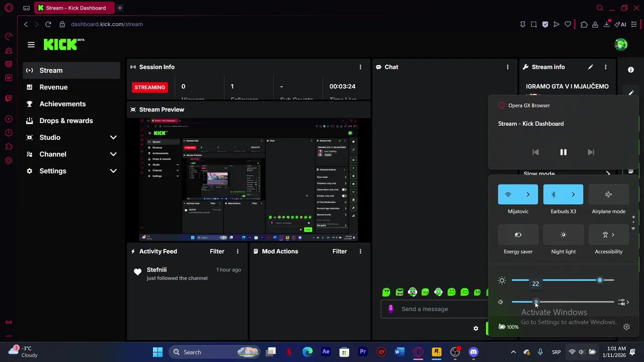Open Opera downloads icon
644x362 pixels.
(606, 24)
